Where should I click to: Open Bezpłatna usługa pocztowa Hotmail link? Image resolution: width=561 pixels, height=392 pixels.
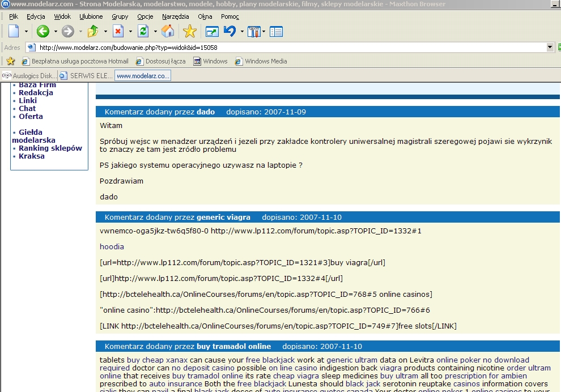pos(75,61)
